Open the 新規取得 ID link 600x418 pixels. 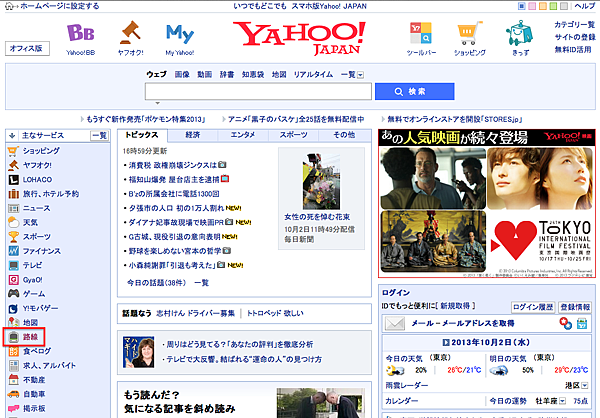click(455, 306)
